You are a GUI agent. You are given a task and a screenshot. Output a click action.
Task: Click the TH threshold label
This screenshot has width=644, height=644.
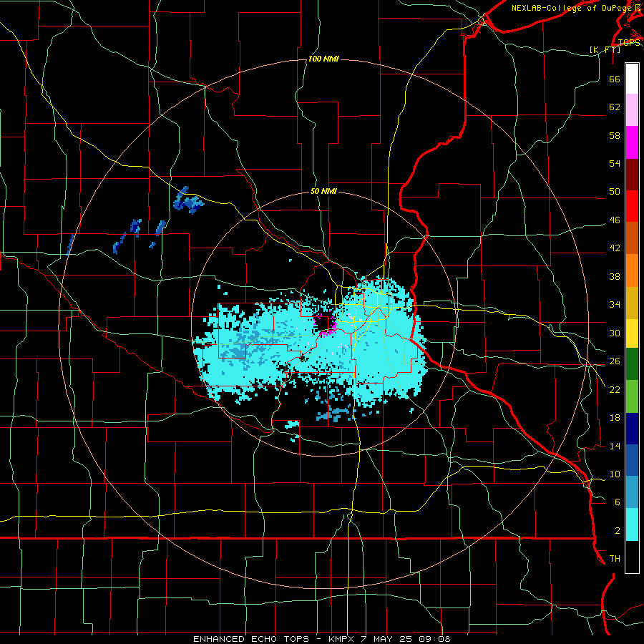(615, 559)
